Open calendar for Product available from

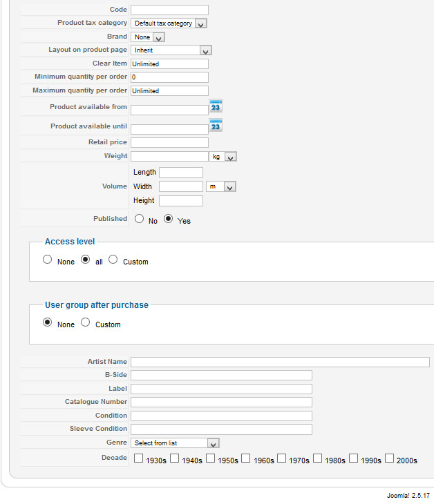pyautogui.click(x=216, y=107)
